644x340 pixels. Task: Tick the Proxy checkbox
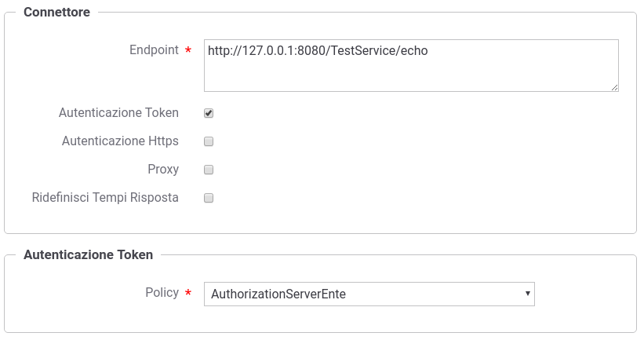[209, 170]
